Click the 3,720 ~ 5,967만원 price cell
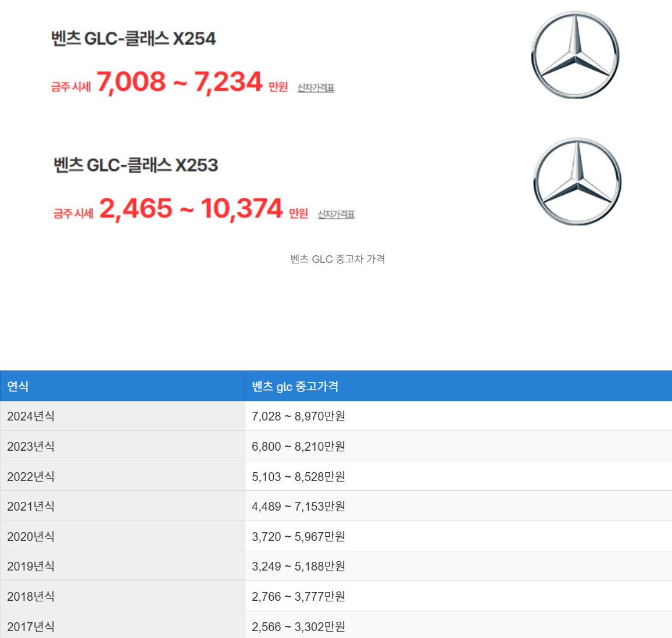The width and height of the screenshot is (672, 638). click(x=459, y=536)
